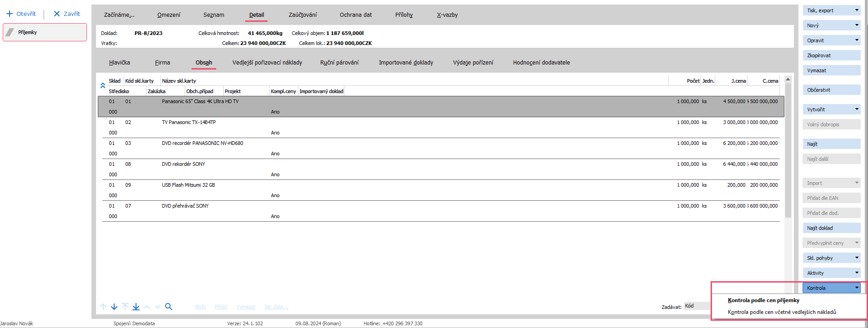Select row DVD rekordér SONY
The width and height of the screenshot is (868, 328).
[x=441, y=169]
